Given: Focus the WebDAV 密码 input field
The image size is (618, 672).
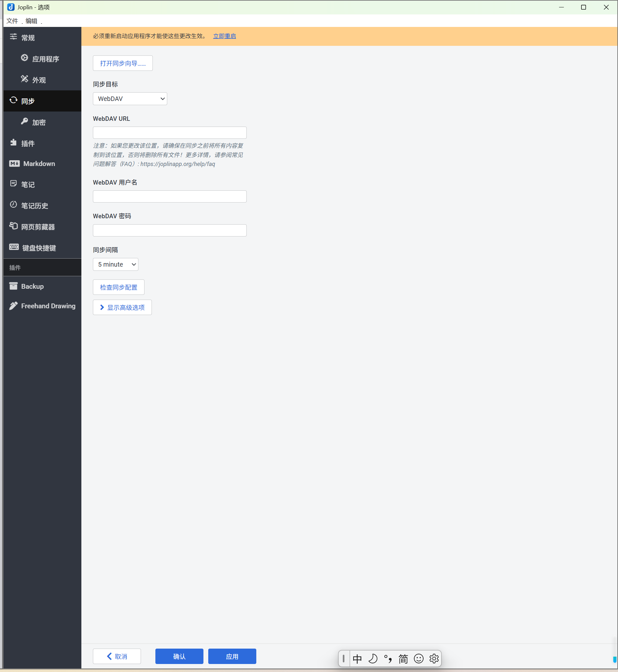Looking at the screenshot, I should (169, 230).
